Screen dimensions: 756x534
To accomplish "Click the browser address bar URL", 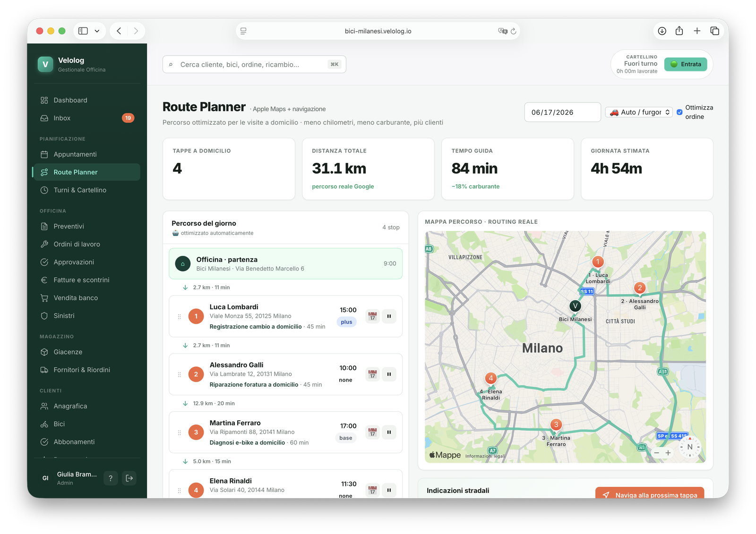I will coord(378,31).
